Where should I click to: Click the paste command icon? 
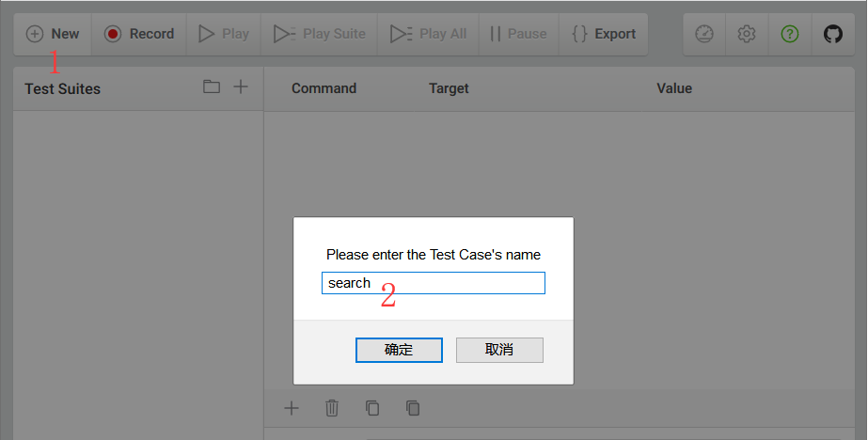(x=413, y=408)
